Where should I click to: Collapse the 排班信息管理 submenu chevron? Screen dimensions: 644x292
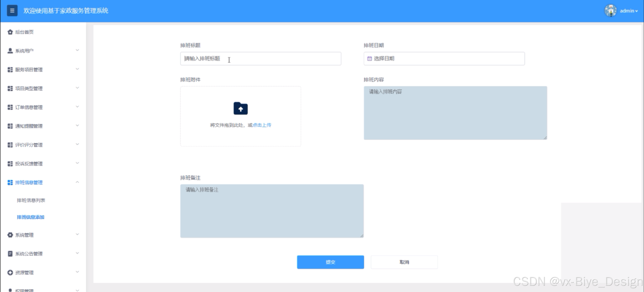click(x=77, y=182)
